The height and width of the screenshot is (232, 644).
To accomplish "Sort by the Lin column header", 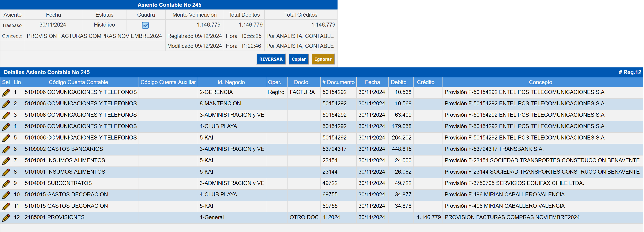I will pos(17,82).
